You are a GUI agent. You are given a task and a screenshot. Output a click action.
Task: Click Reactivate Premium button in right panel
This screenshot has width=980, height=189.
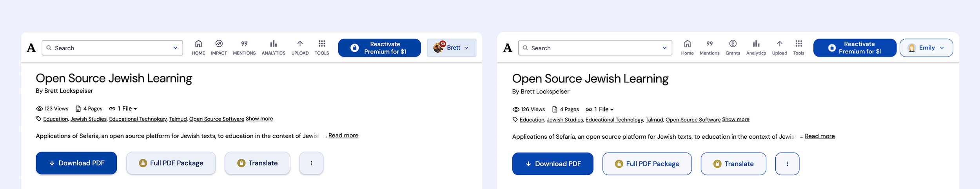point(855,48)
